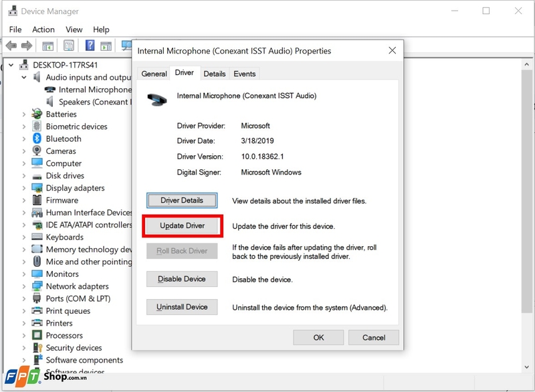535x392 pixels.
Task: Click the Device Manager title bar icon
Action: click(13, 11)
